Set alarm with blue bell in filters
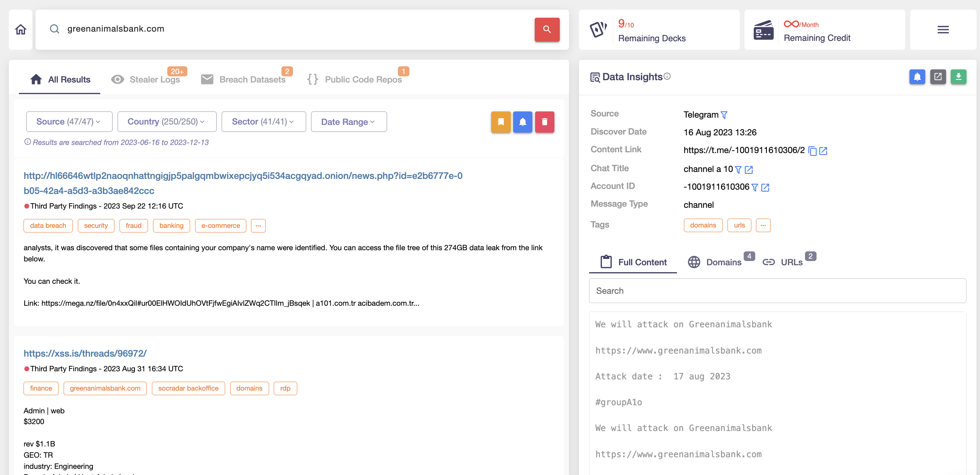The width and height of the screenshot is (980, 475). (522, 122)
